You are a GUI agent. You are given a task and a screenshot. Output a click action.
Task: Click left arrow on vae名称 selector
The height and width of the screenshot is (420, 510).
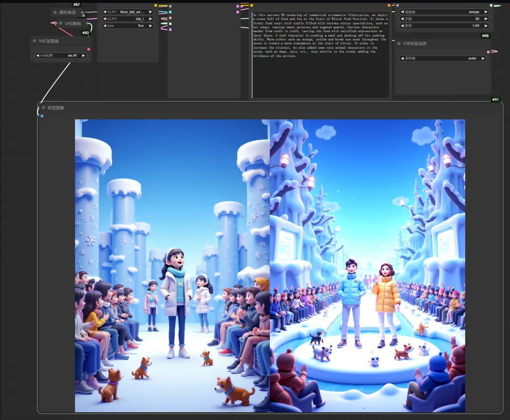pyautogui.click(x=38, y=56)
